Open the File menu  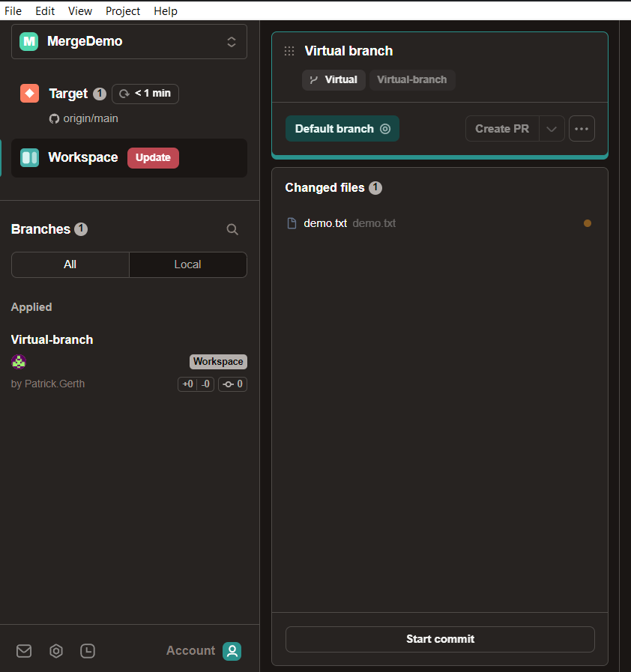13,10
